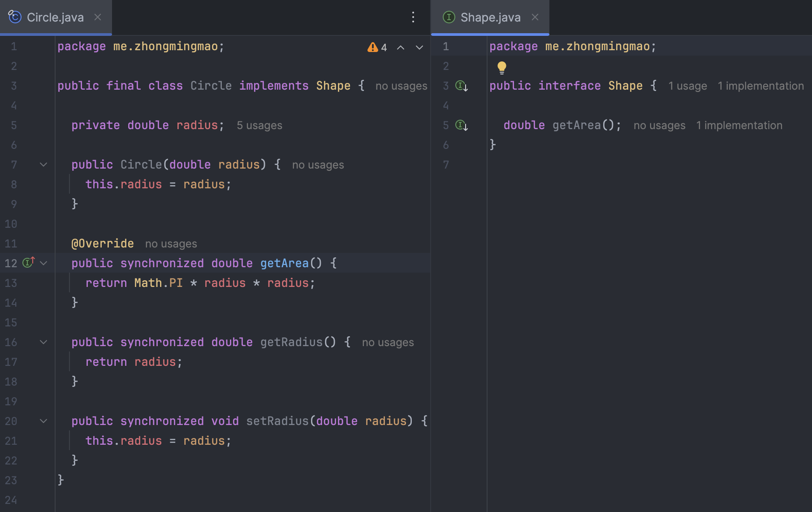Switch to the Circle.java tab
812x512 pixels.
coord(55,17)
